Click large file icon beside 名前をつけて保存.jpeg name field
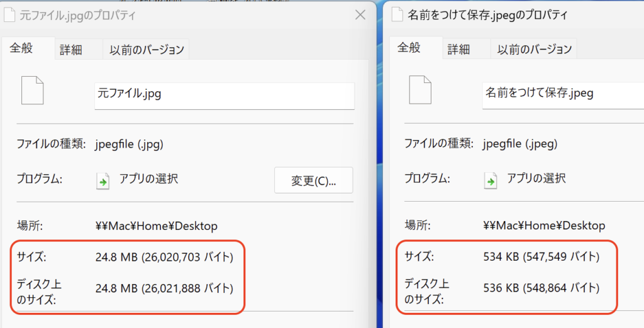This screenshot has height=328, width=644. click(420, 90)
